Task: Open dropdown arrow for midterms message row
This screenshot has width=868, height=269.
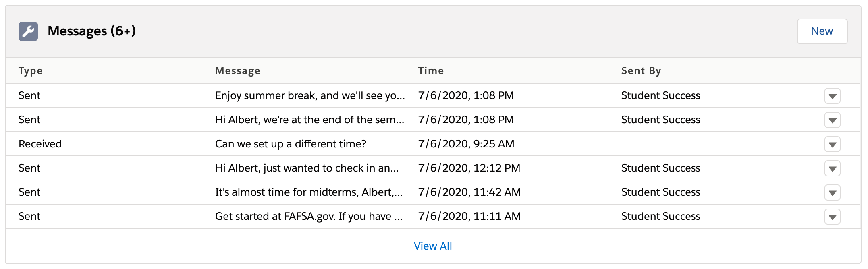Action: (832, 192)
